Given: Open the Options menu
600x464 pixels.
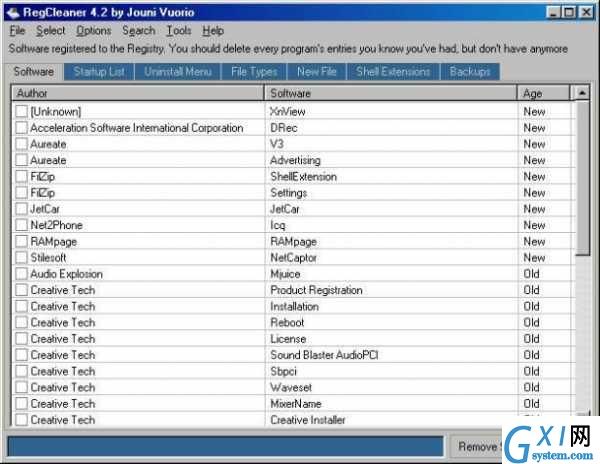Looking at the screenshot, I should click(93, 31).
